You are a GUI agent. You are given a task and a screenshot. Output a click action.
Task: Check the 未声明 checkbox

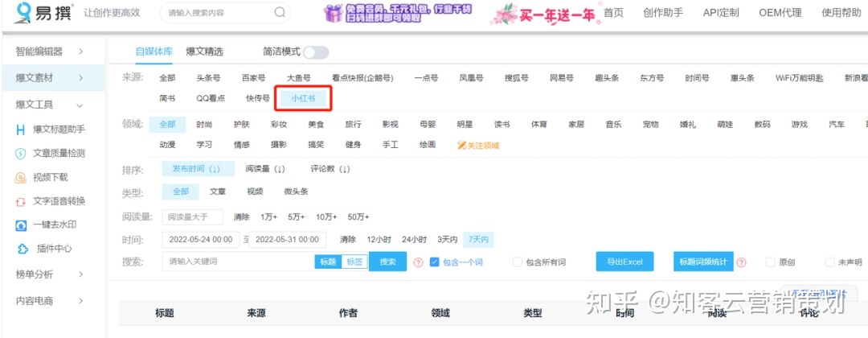[829, 262]
